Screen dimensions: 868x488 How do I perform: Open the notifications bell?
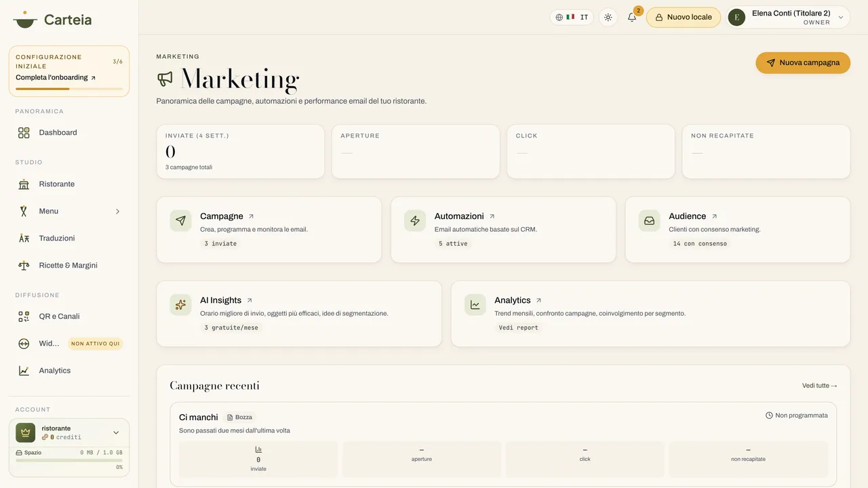(x=632, y=17)
